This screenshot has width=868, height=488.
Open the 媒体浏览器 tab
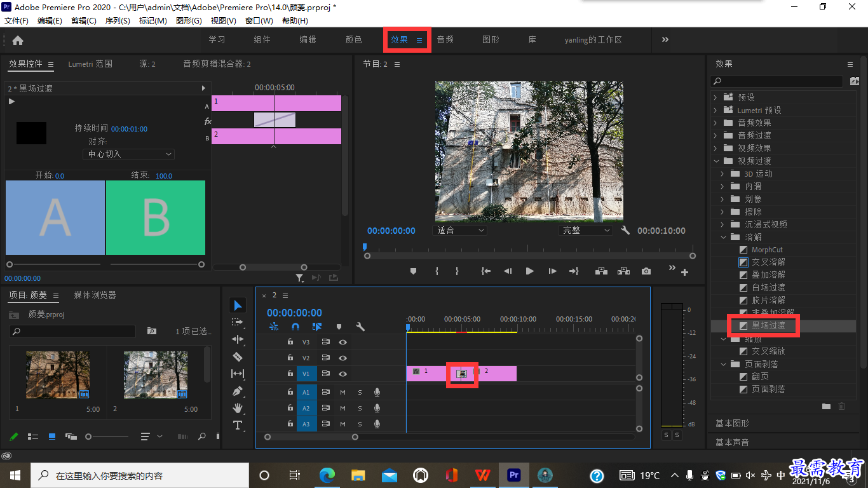(95, 295)
